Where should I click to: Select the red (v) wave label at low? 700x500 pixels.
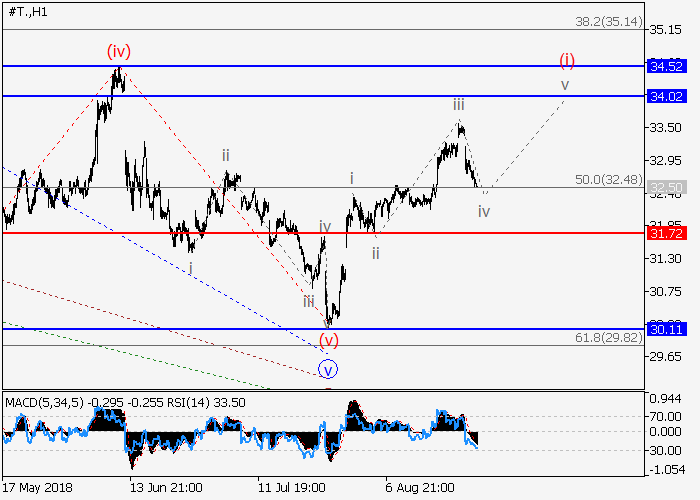click(x=329, y=340)
